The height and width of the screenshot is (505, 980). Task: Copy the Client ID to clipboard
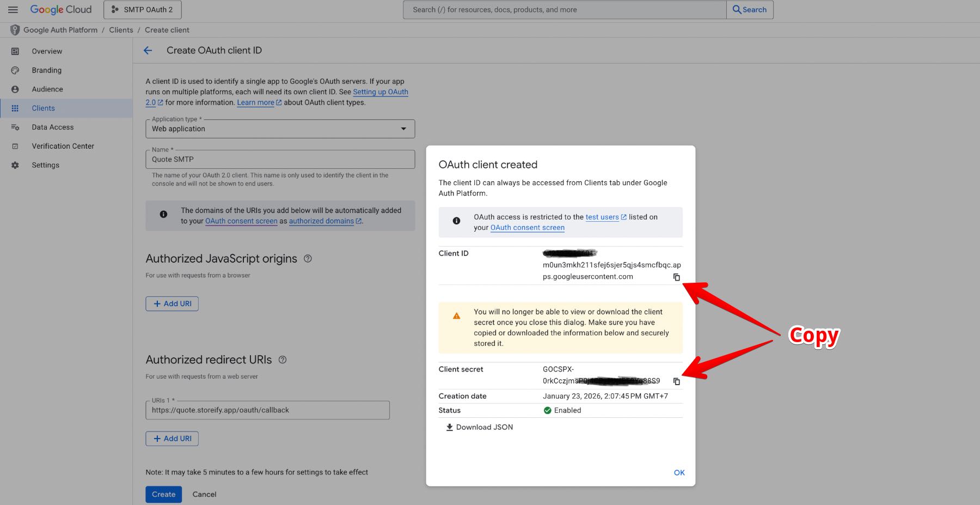coord(676,277)
